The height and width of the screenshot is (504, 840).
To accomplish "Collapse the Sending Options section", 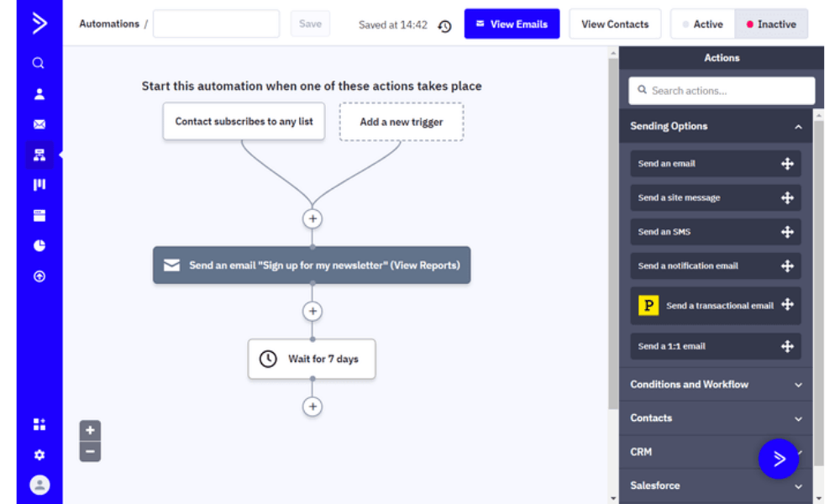I will pyautogui.click(x=798, y=126).
